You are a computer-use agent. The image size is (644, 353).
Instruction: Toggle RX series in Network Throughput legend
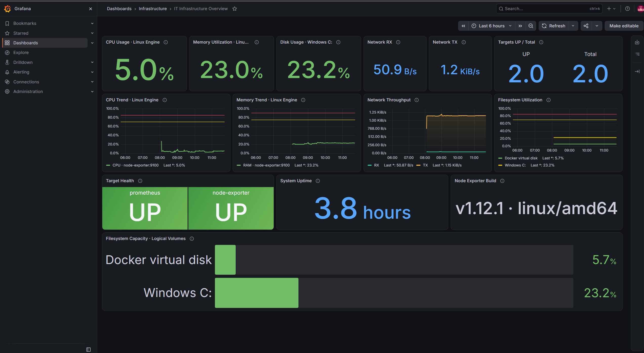376,165
